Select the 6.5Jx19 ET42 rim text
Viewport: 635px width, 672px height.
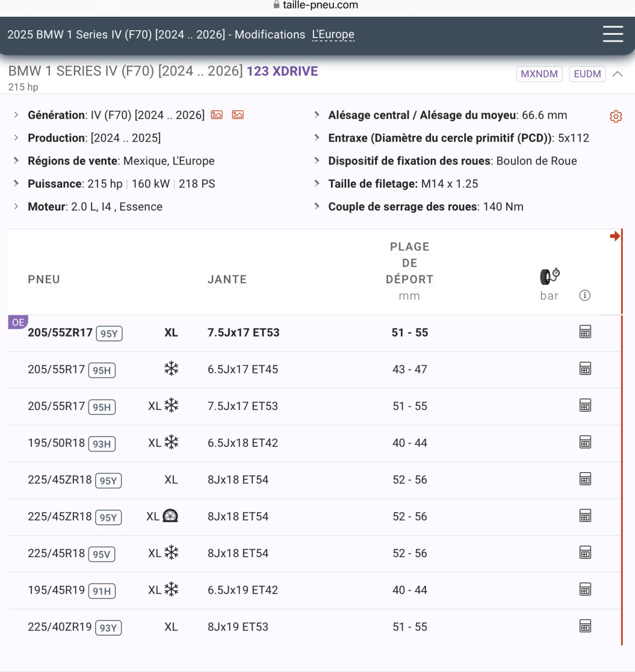(243, 590)
